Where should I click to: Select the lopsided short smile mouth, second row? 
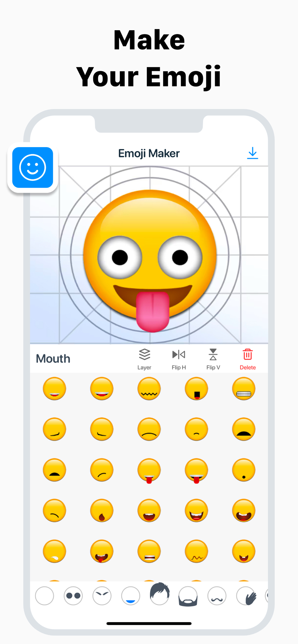[102, 429]
